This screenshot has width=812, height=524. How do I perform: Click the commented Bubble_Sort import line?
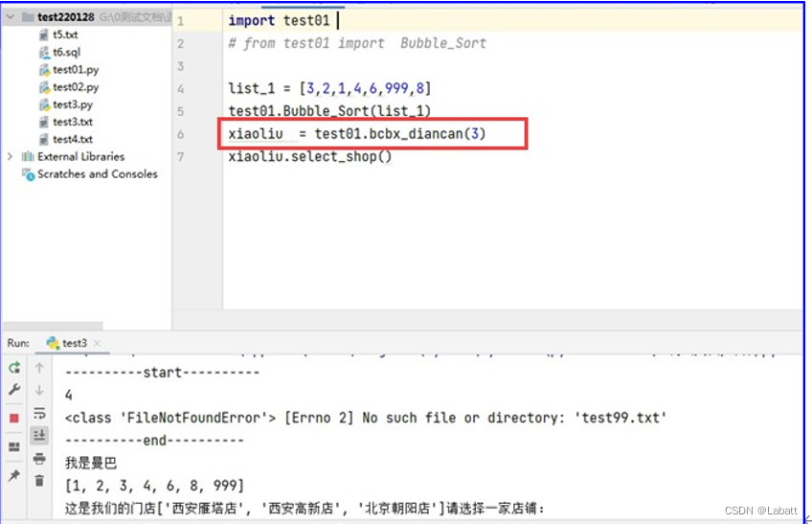357,43
